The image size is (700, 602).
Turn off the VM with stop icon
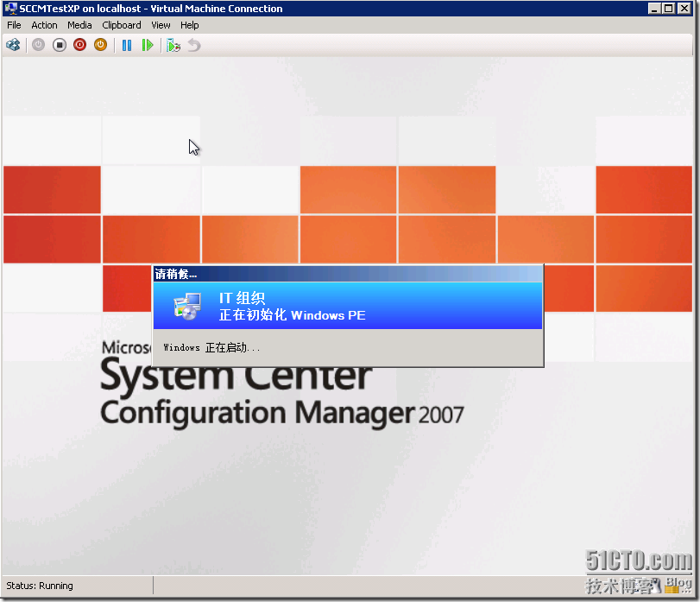60,45
